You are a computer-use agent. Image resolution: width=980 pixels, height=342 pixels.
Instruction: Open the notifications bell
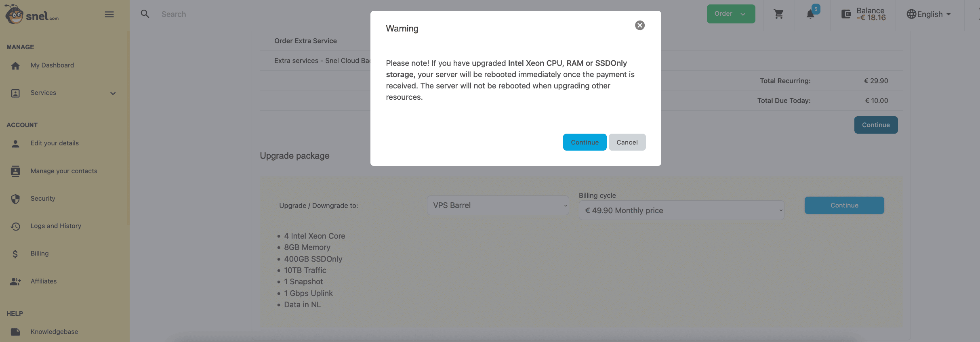[810, 15]
